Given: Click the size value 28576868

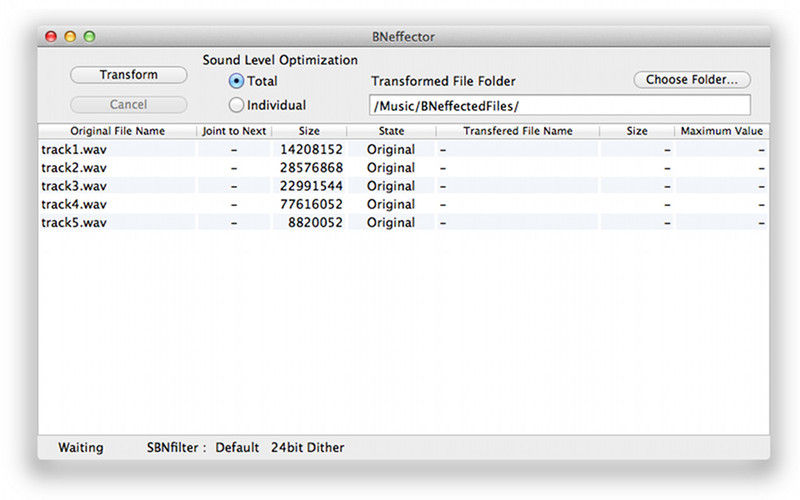Looking at the screenshot, I should pos(311,168).
